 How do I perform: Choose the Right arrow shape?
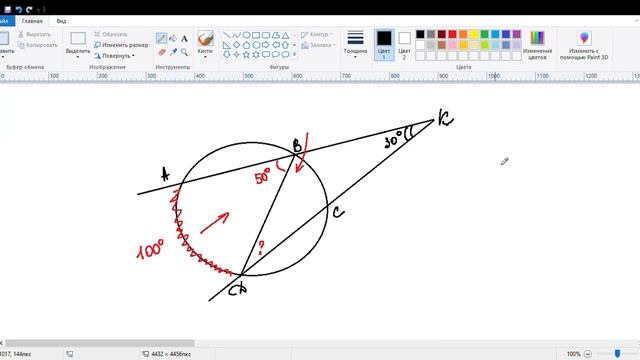click(266, 45)
